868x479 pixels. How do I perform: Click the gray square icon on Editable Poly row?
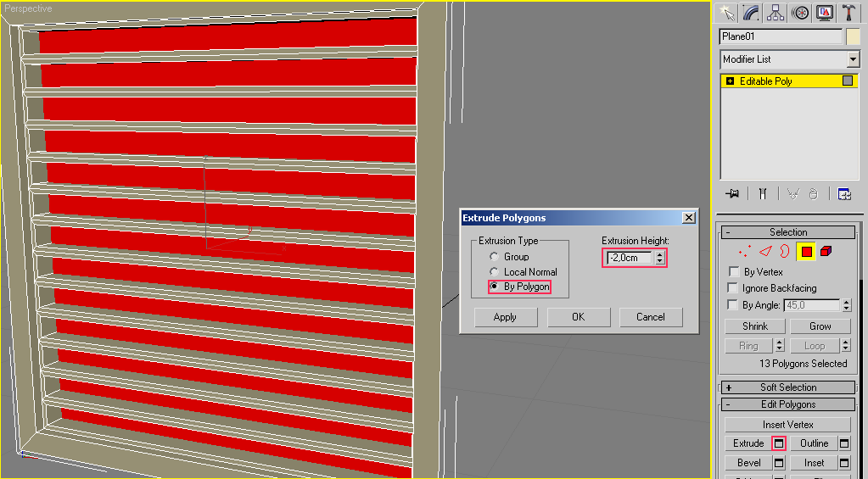point(848,81)
